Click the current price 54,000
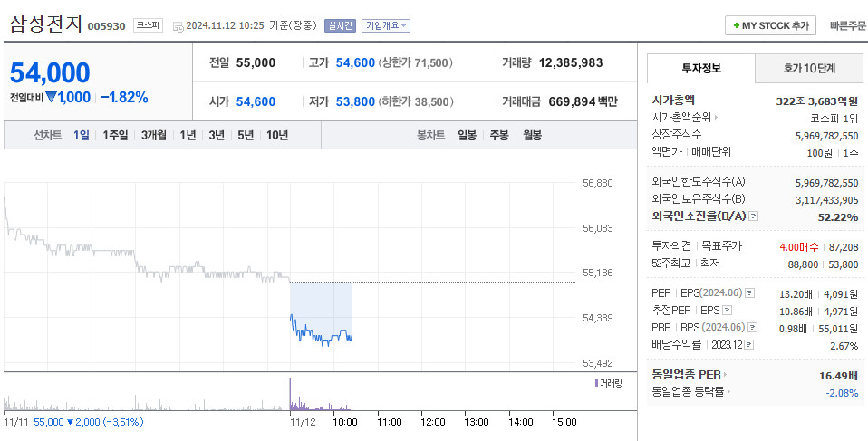868x441 pixels. pyautogui.click(x=50, y=72)
